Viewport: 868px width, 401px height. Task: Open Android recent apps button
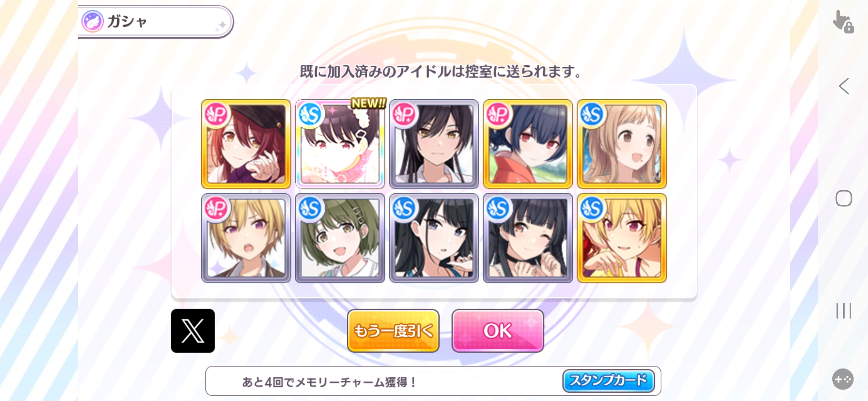click(x=844, y=310)
